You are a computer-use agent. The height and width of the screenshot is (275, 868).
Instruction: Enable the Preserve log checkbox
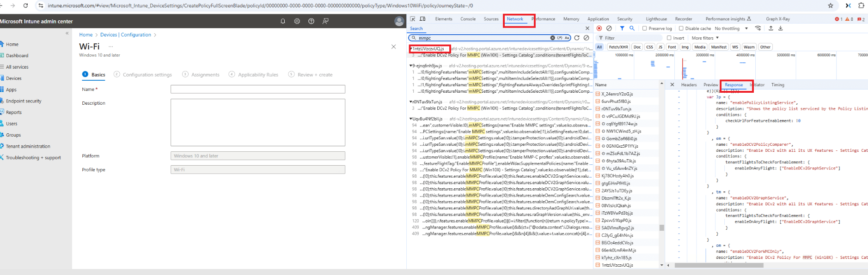[645, 29]
